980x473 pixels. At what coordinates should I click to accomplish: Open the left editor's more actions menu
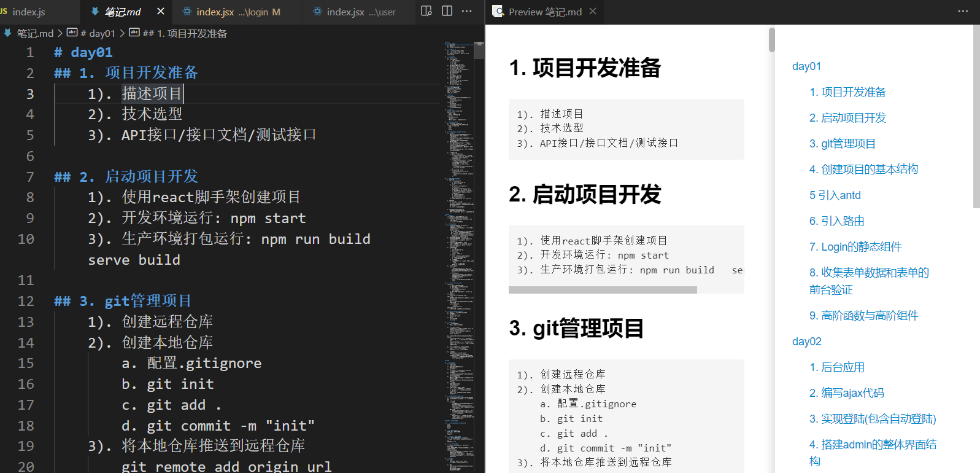click(467, 11)
